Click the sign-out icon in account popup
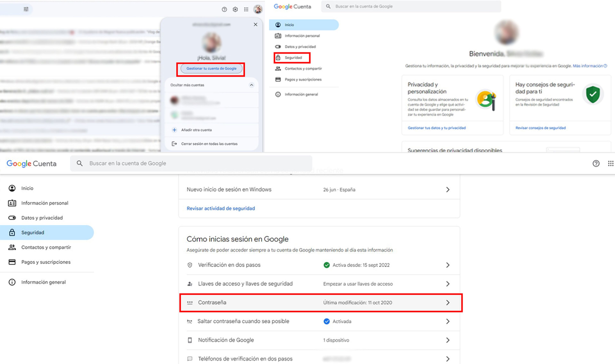615x364 pixels. 174,144
